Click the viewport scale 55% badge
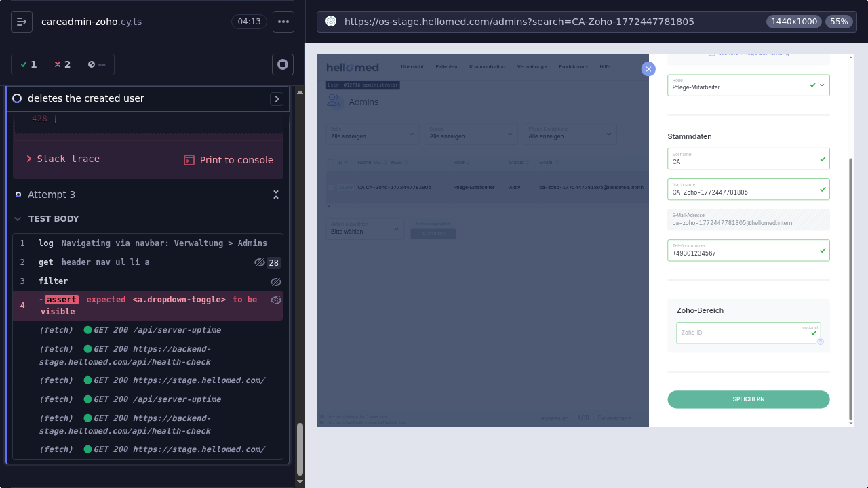Image resolution: width=868 pixels, height=488 pixels. [x=839, y=22]
